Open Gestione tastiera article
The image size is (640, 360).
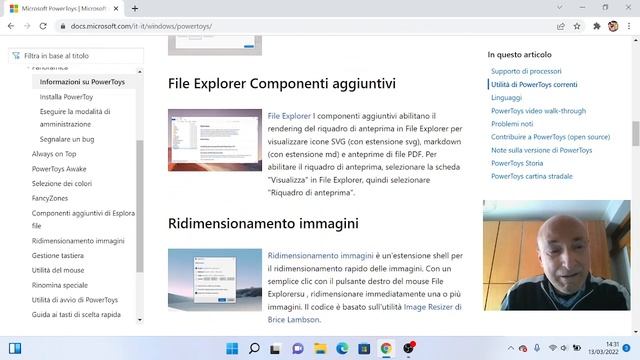coord(58,256)
